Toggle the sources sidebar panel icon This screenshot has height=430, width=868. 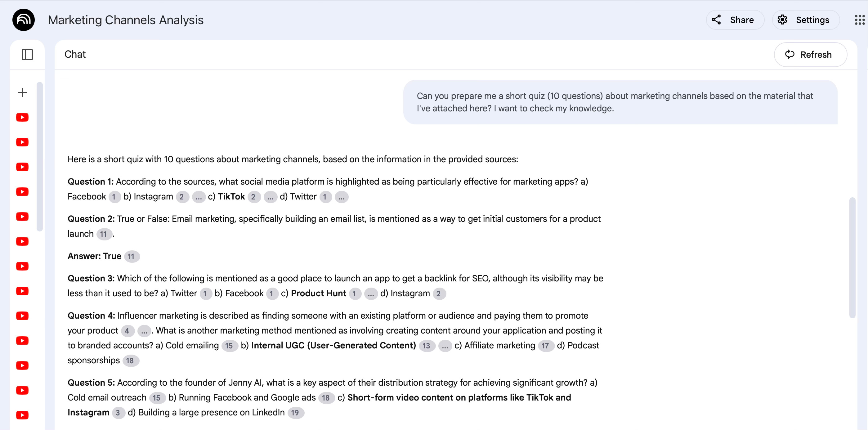pos(27,55)
